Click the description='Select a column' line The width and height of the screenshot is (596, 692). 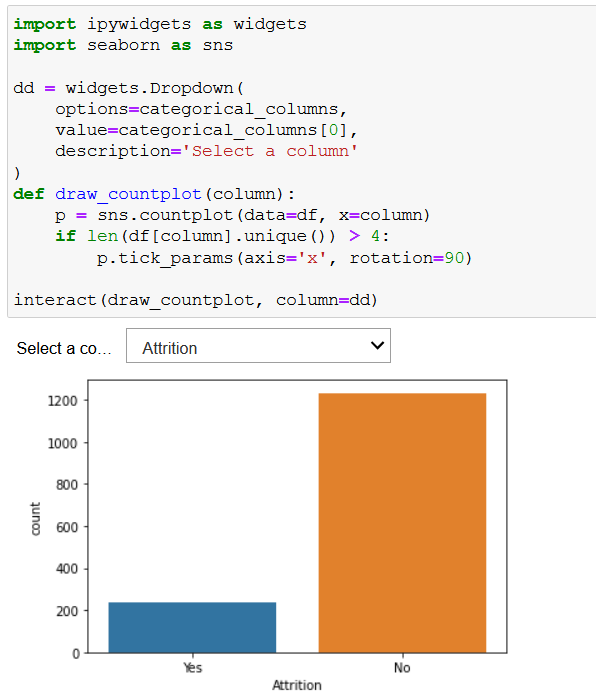point(207,151)
